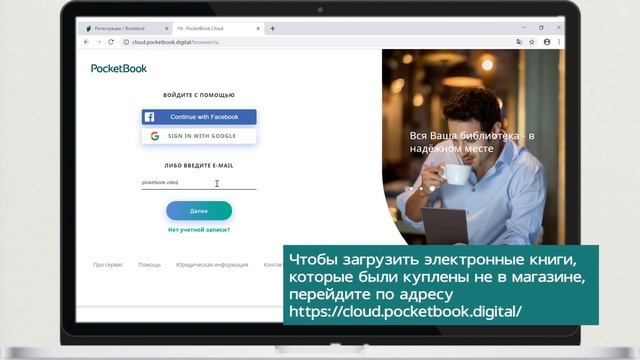Bookmark page with star icon
The image size is (640, 360).
tap(531, 42)
